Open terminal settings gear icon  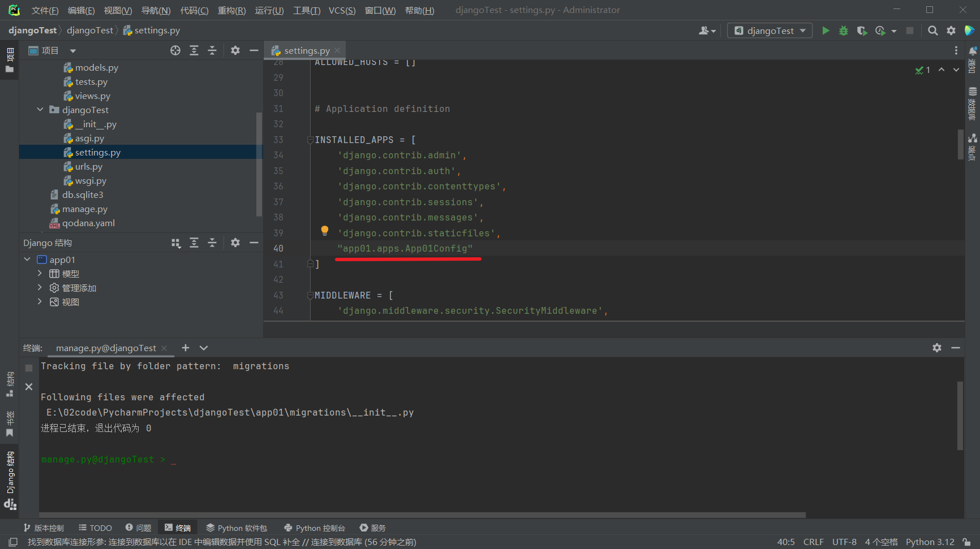click(x=937, y=348)
